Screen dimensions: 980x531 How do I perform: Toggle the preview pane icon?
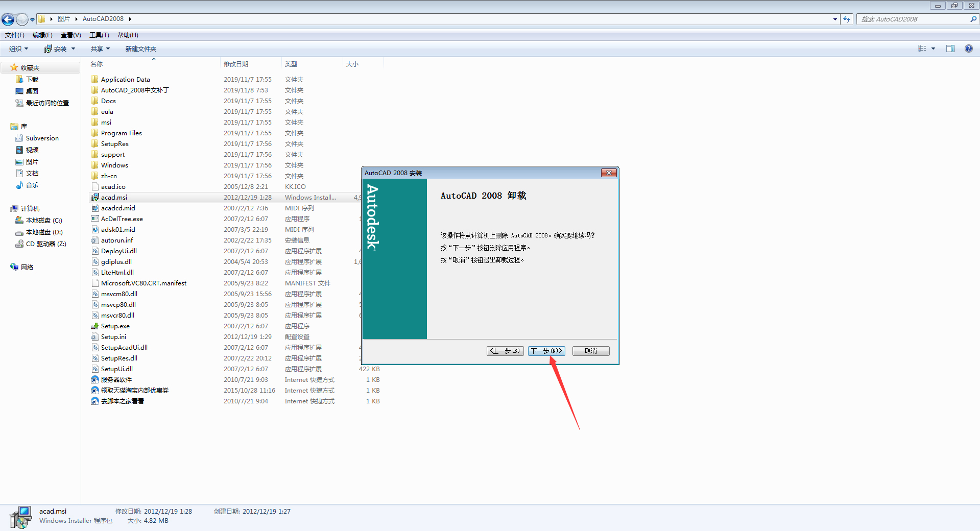coord(950,49)
